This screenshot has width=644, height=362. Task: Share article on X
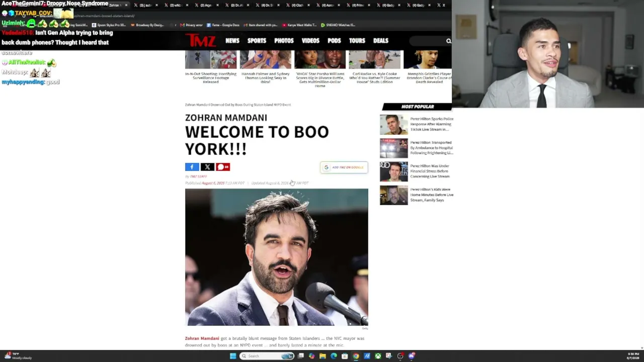tap(207, 167)
